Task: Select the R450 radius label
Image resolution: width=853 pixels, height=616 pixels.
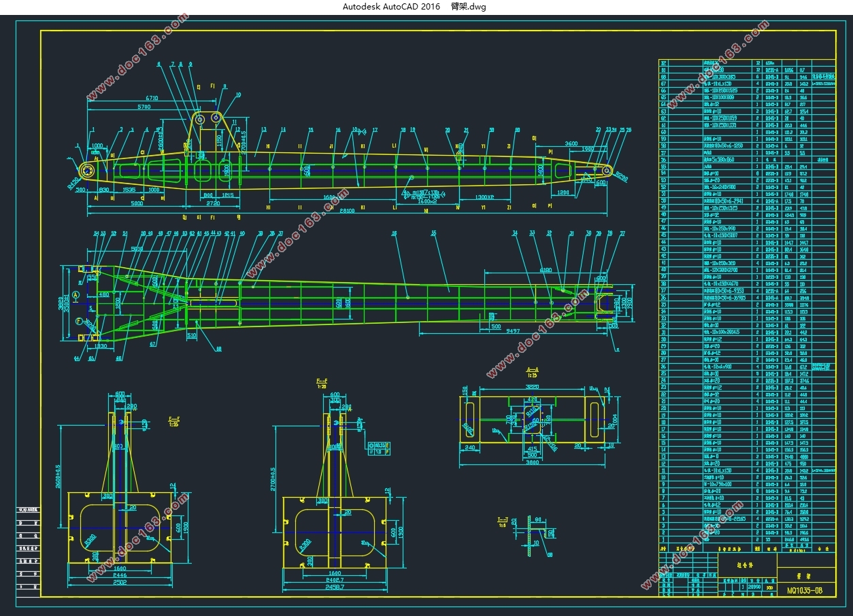Action: [x=73, y=182]
